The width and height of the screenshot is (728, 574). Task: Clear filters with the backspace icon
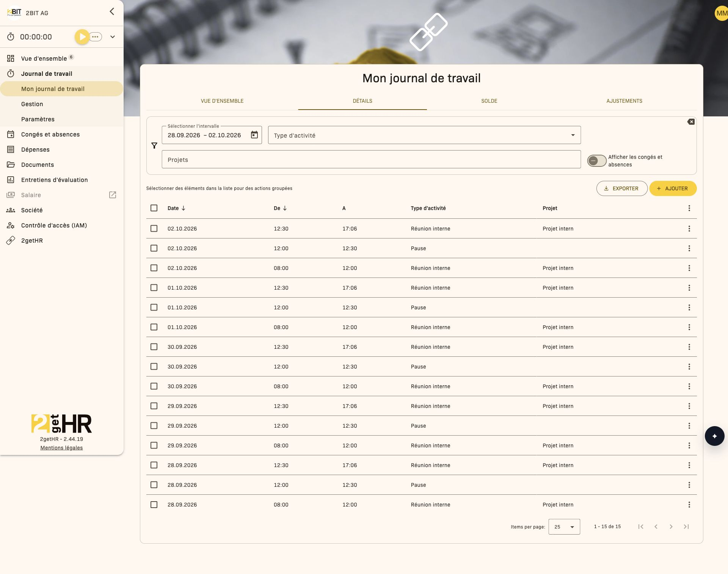point(691,122)
